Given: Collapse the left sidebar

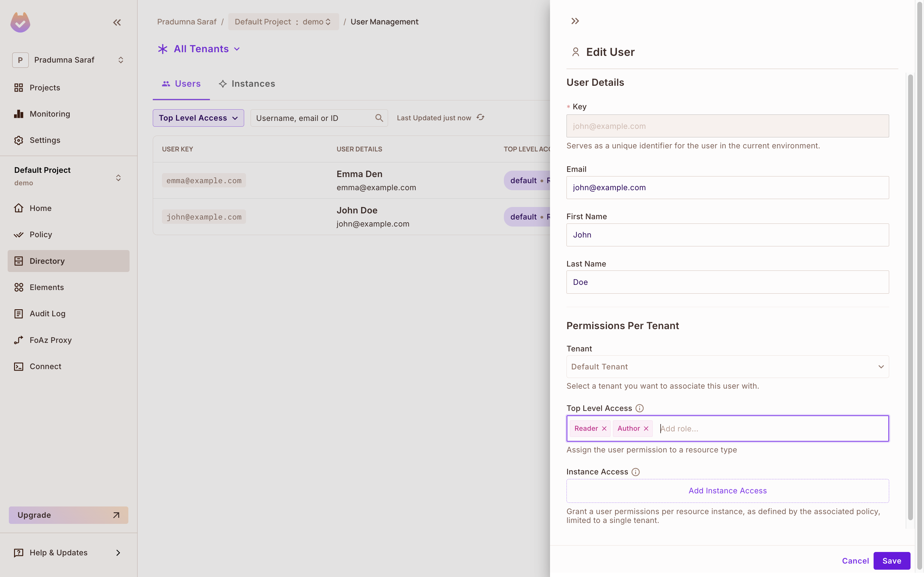Looking at the screenshot, I should 117,22.
